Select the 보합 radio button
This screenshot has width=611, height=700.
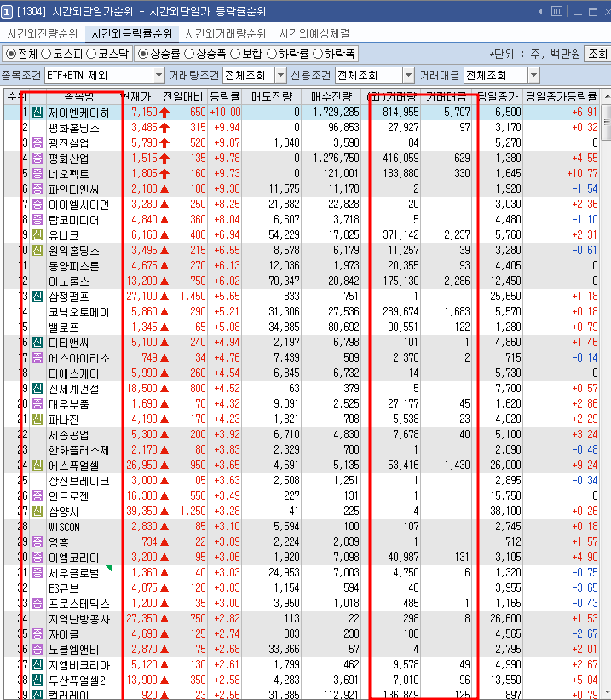tap(235, 54)
